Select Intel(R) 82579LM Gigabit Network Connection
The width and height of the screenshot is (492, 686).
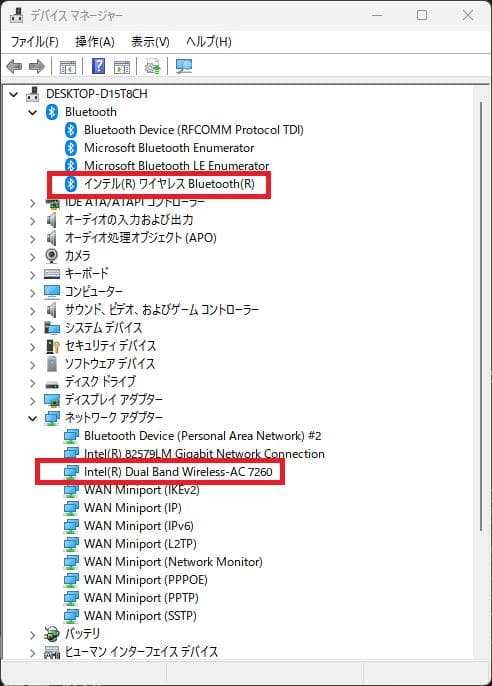(x=204, y=454)
